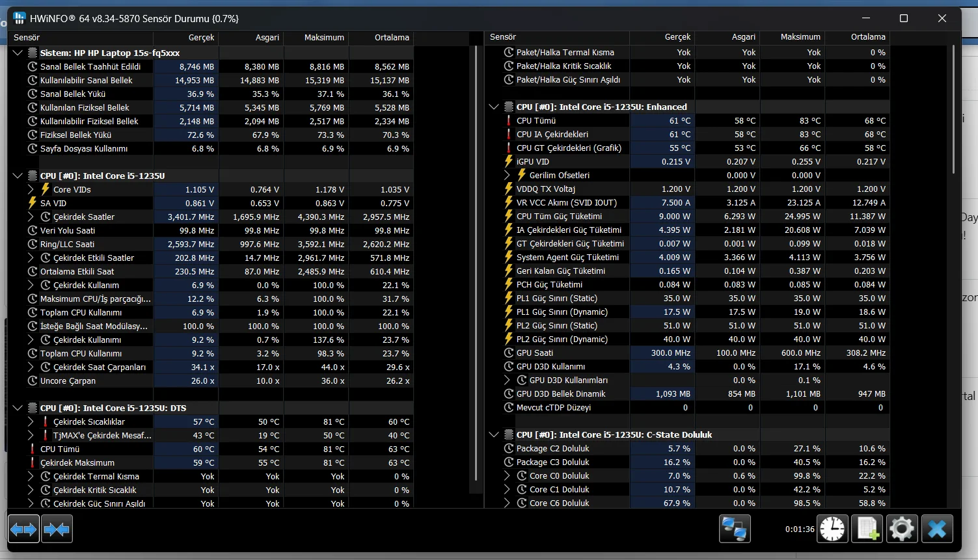
Task: Expand the Core VIDs row
Action: click(31, 189)
